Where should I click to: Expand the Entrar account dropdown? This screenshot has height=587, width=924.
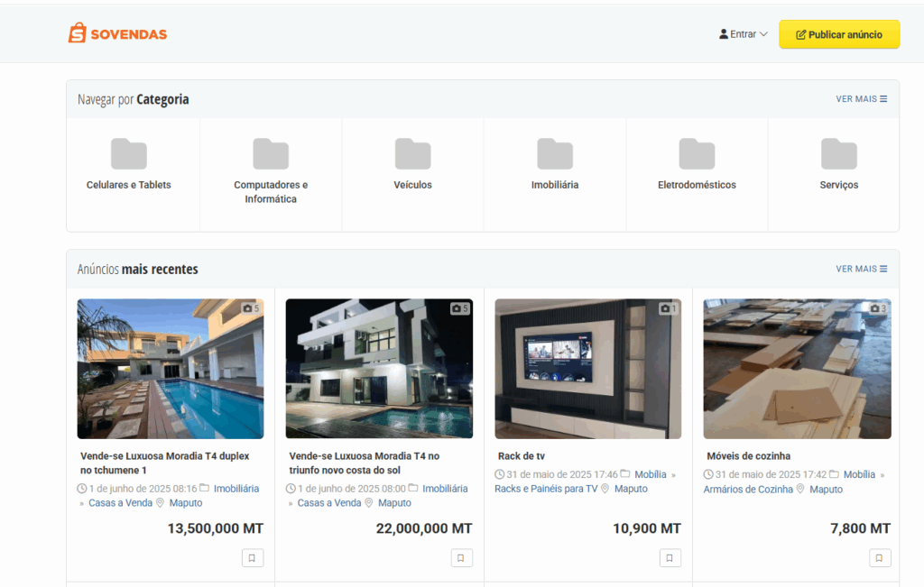click(743, 34)
